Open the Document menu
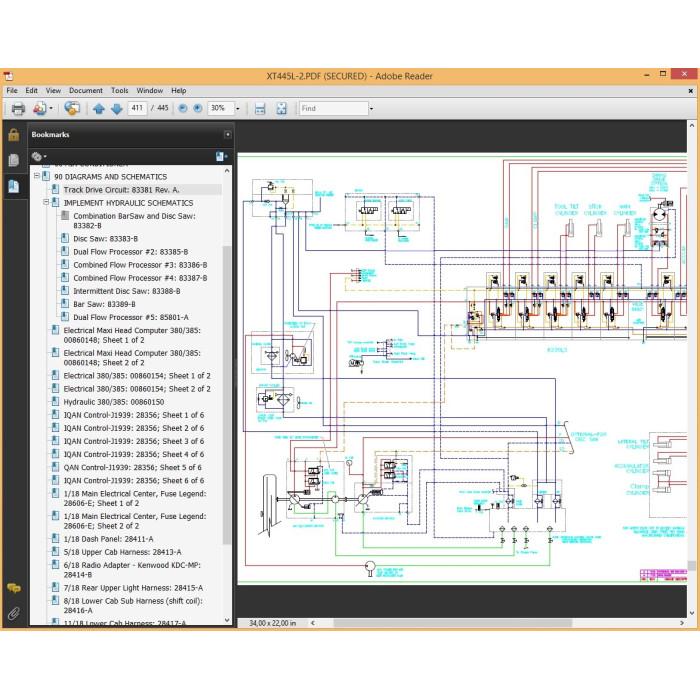 [86, 91]
